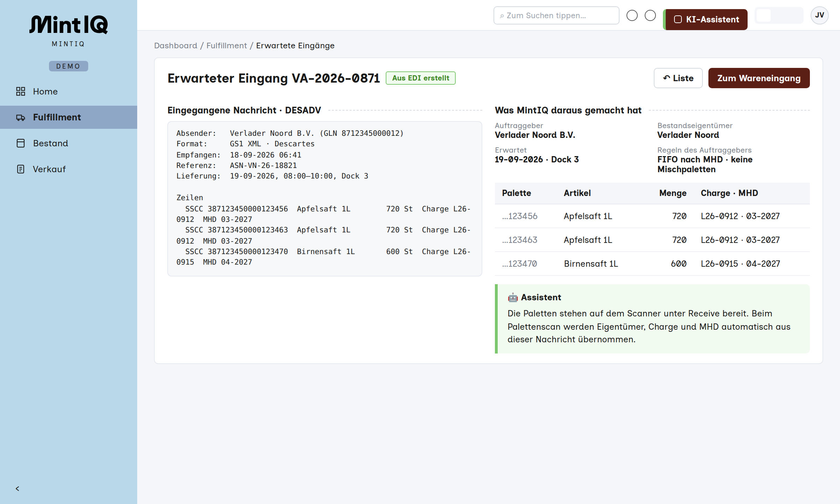Image resolution: width=840 pixels, height=504 pixels.
Task: Click Zum Wareneingang button
Action: 759,78
